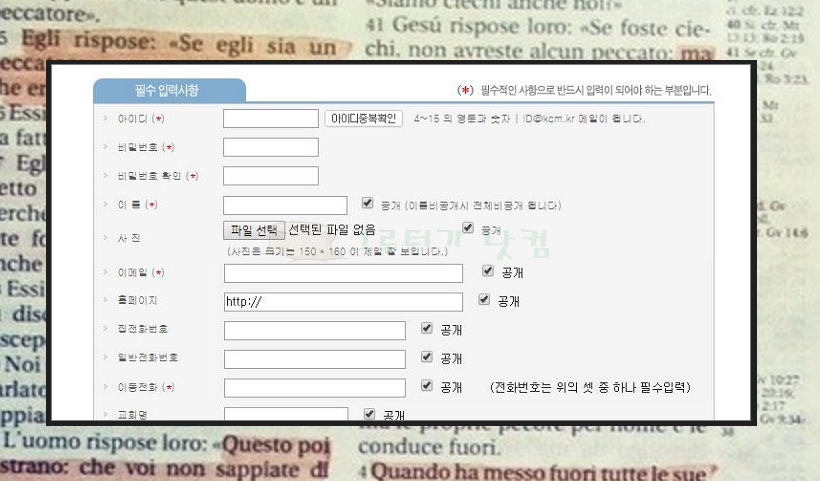Toggle the 공개 checkbox next to 홈페이지
Screen dimensions: 820x481
tap(484, 299)
